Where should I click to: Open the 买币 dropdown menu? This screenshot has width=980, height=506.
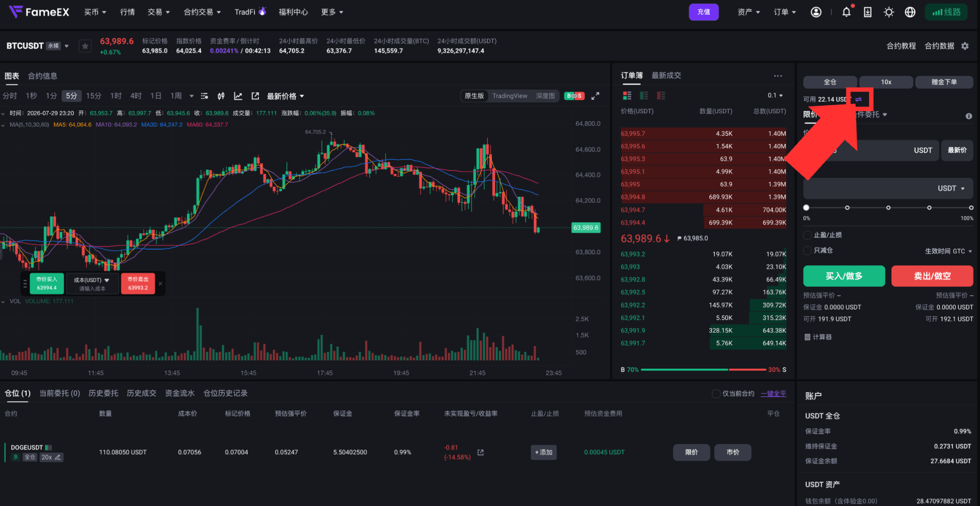pos(95,12)
